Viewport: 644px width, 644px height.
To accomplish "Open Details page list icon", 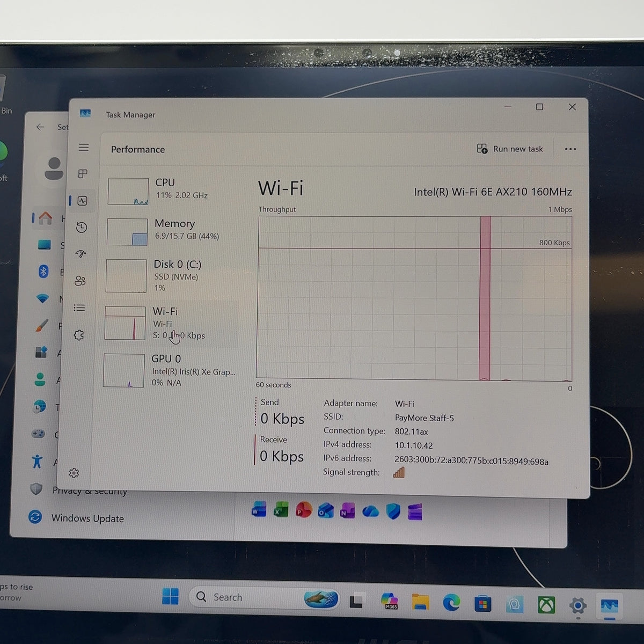I will click(79, 308).
